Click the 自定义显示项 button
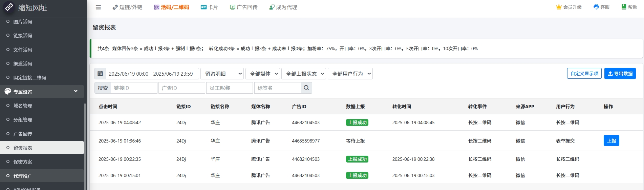The height and width of the screenshot is (190, 644). (584, 74)
